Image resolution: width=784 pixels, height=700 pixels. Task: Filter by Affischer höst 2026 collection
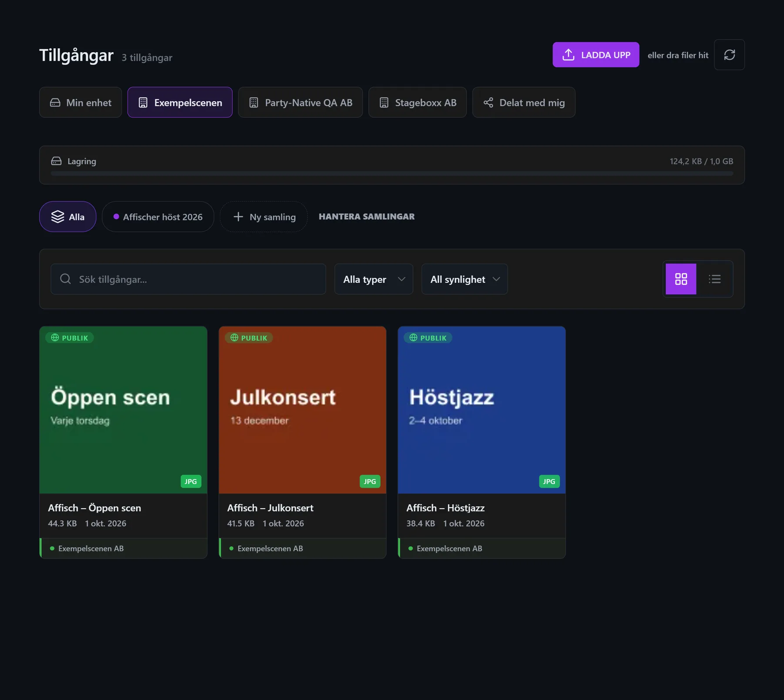point(158,217)
